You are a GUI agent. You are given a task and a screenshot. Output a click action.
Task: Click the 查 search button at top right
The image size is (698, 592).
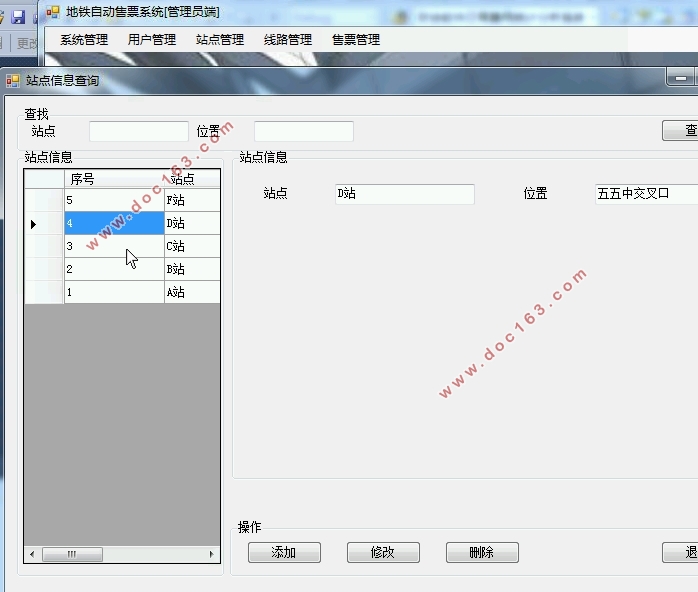[x=680, y=130]
